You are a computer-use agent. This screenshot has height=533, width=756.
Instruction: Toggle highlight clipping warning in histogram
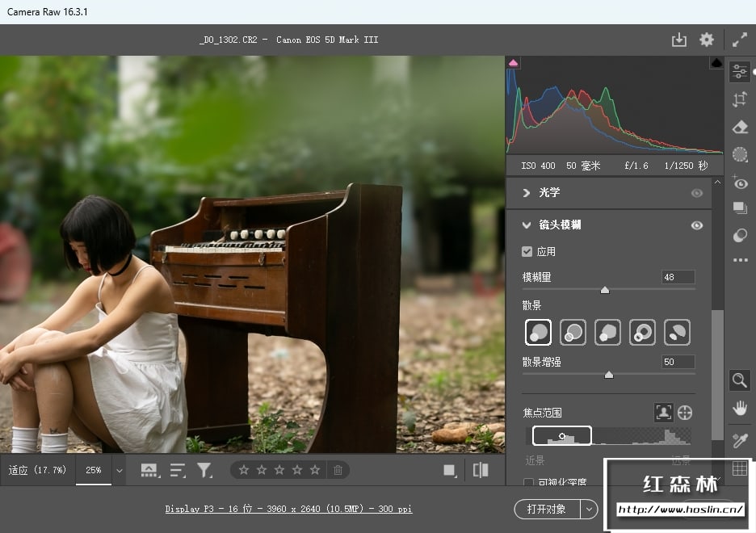[x=716, y=63]
